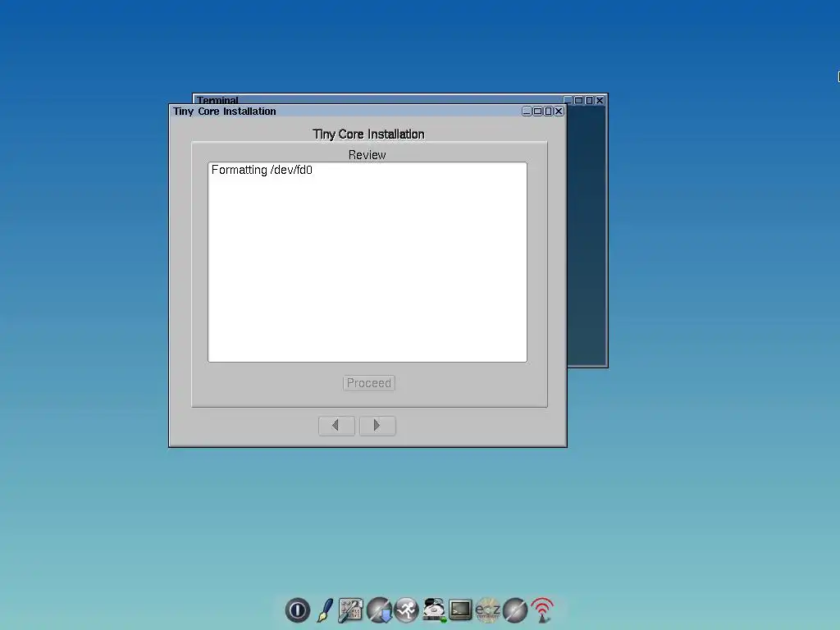Screen dimensions: 840x630
Task: Minimize the Tiny Core Installation window
Action: 527,111
